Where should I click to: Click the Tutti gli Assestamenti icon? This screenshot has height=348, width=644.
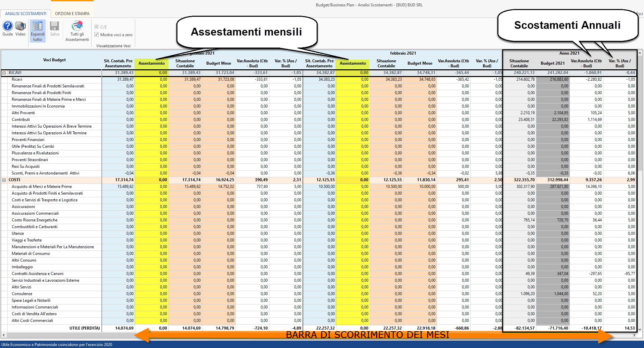pyautogui.click(x=77, y=31)
